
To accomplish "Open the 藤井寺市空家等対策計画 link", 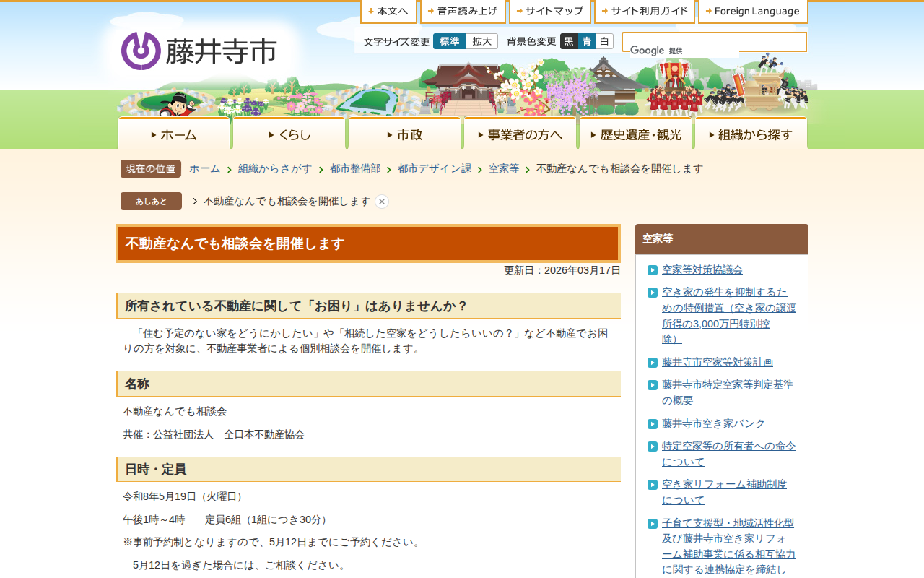I will 718,362.
